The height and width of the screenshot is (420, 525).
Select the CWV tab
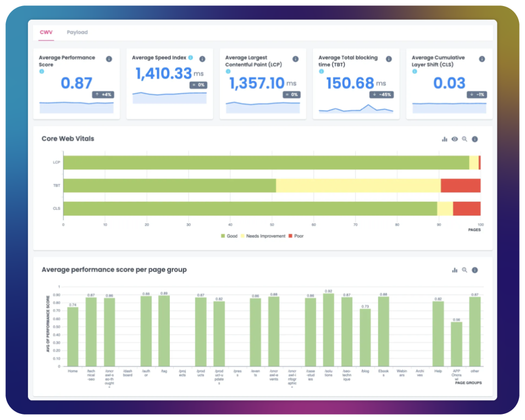45,32
